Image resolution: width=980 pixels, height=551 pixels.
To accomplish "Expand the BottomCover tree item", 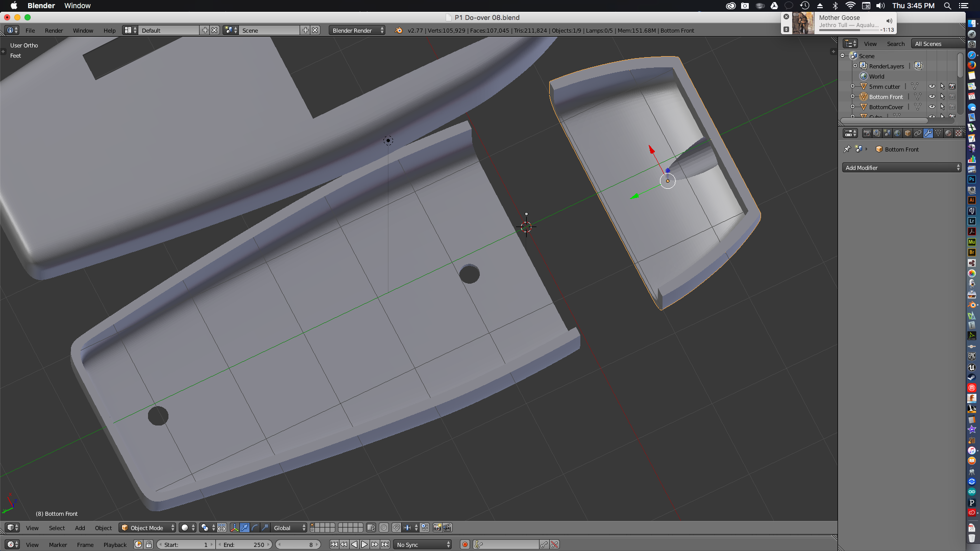I will pyautogui.click(x=852, y=107).
